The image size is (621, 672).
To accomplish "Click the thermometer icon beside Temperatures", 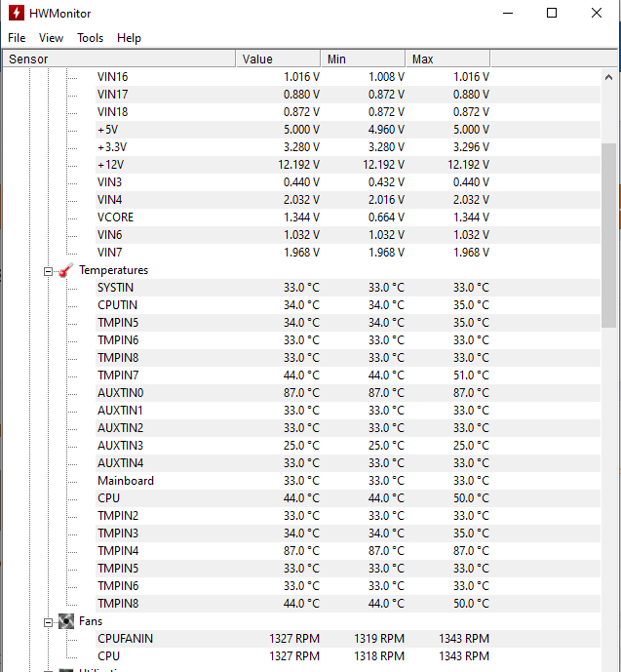I will pyautogui.click(x=66, y=270).
